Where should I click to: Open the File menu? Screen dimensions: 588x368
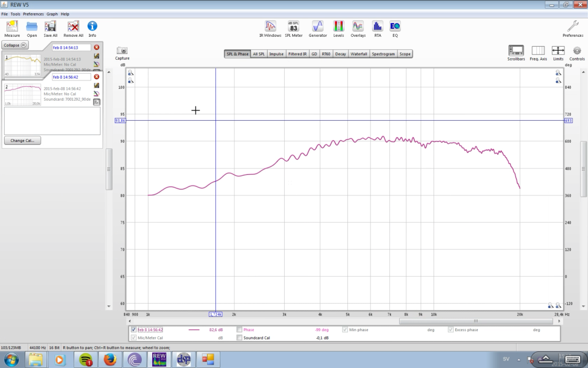(x=5, y=14)
